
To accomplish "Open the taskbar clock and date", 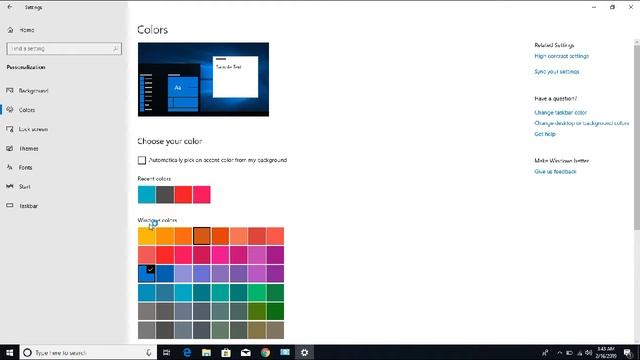I will (x=606, y=352).
